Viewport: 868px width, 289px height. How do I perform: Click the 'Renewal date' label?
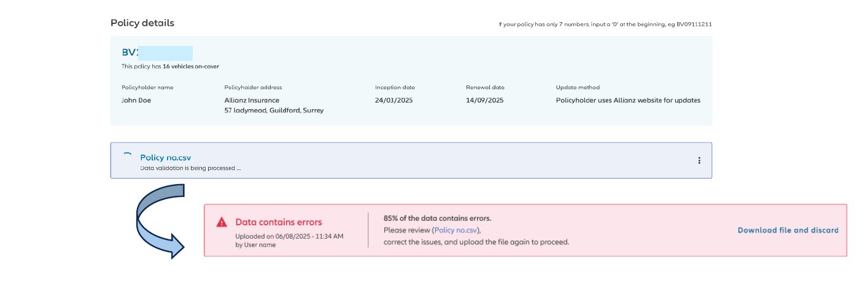coord(485,87)
